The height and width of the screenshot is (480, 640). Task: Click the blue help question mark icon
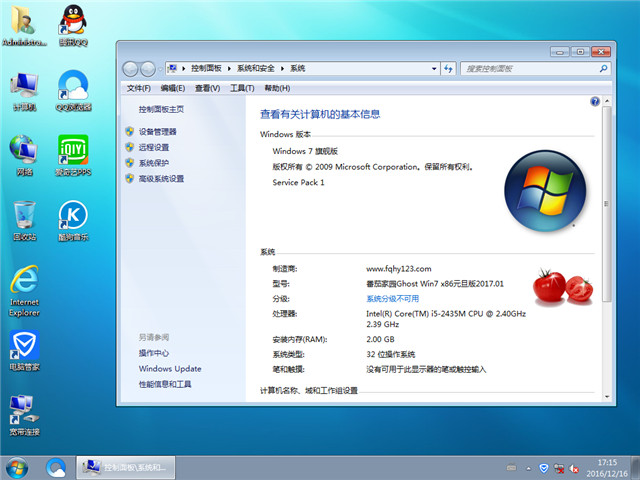coord(595,101)
